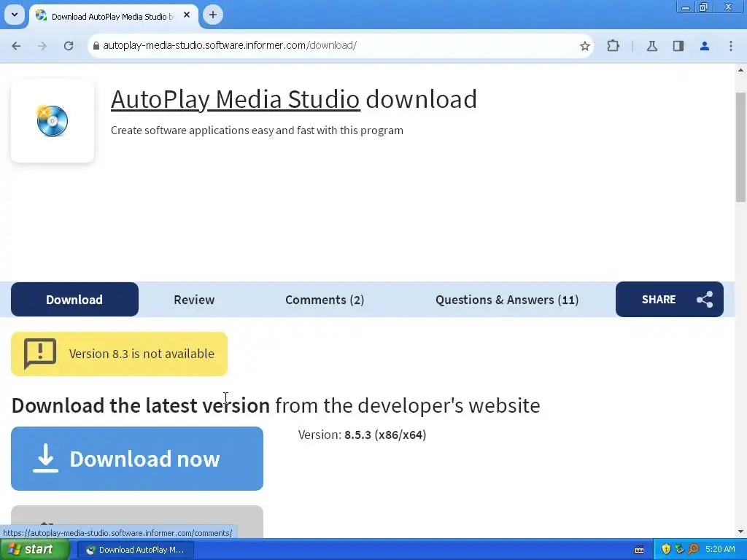Toggle the browser side panel
This screenshot has width=747, height=560.
click(x=678, y=46)
